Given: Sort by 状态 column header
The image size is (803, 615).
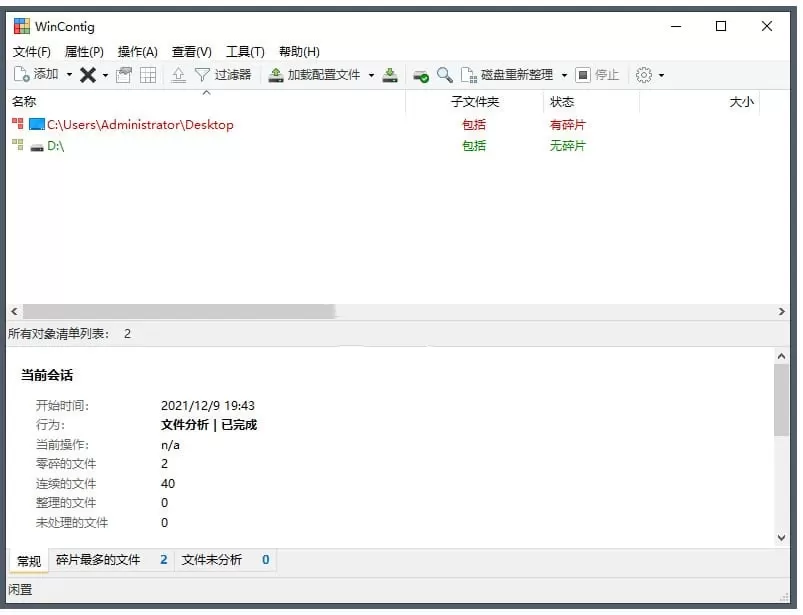Looking at the screenshot, I should pos(591,101).
